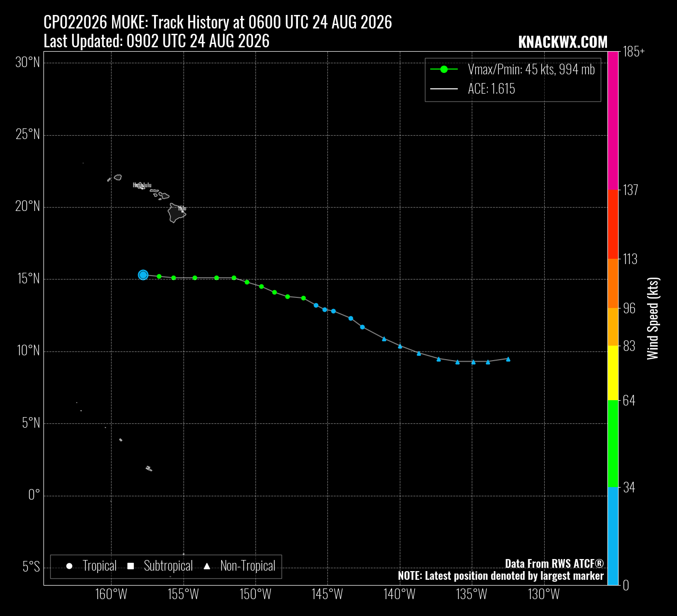
Task: Click the "15°N" latitude label
Action: click(28, 279)
